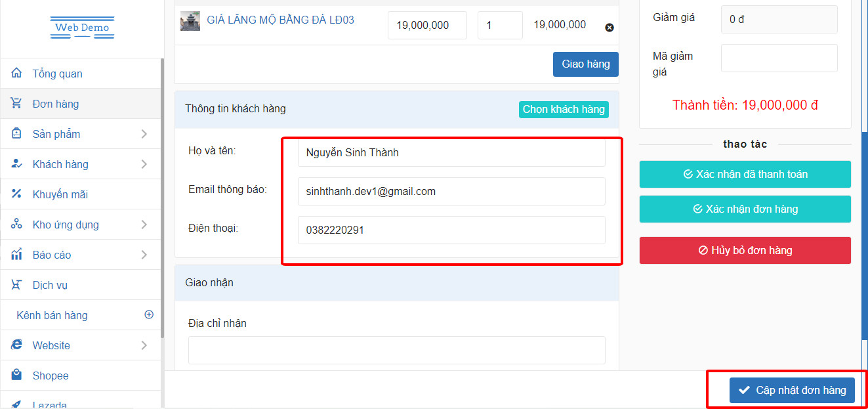Viewport: 868px width, 409px height.
Task: Open Dịch vụ in the sidebar
Action: (50, 285)
